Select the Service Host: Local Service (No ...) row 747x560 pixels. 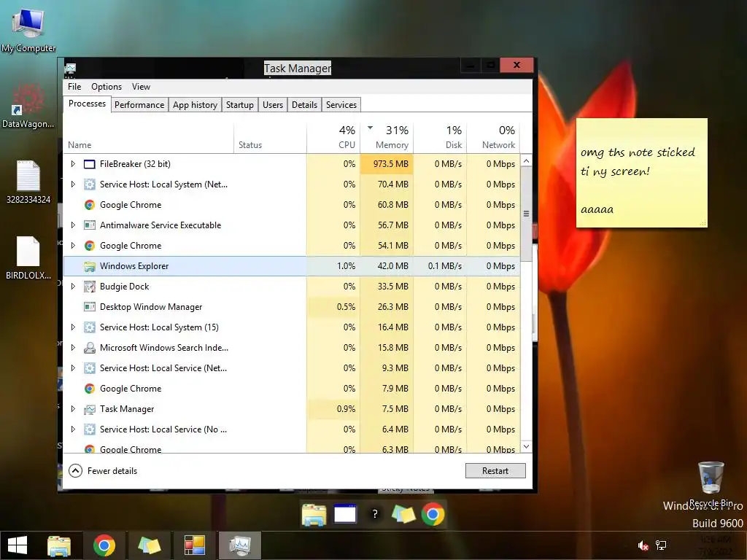(292, 429)
